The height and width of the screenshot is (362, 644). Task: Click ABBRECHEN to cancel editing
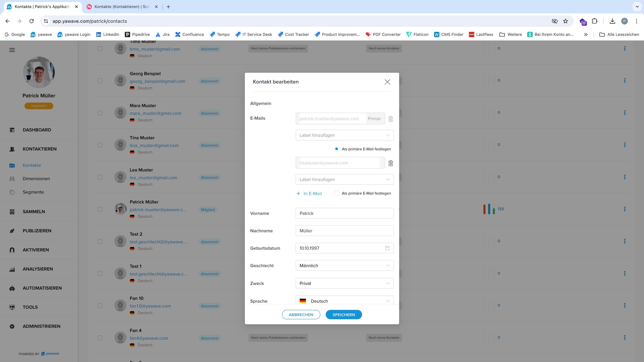pyautogui.click(x=301, y=315)
